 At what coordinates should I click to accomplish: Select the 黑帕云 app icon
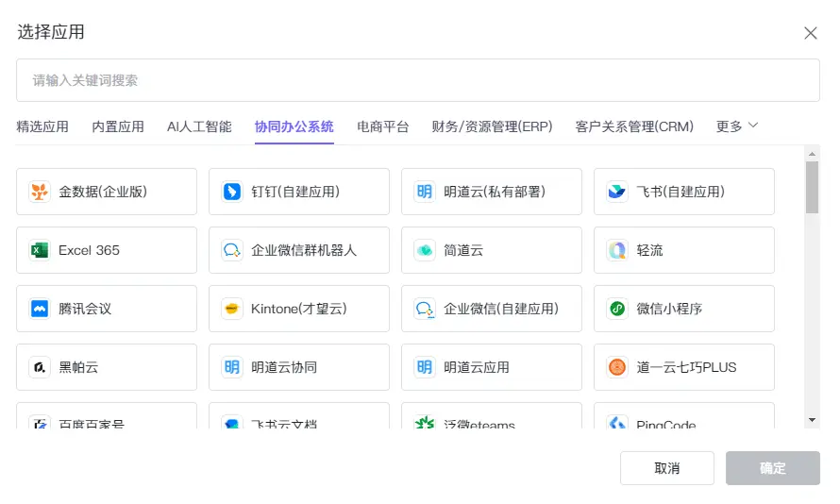[x=40, y=367]
